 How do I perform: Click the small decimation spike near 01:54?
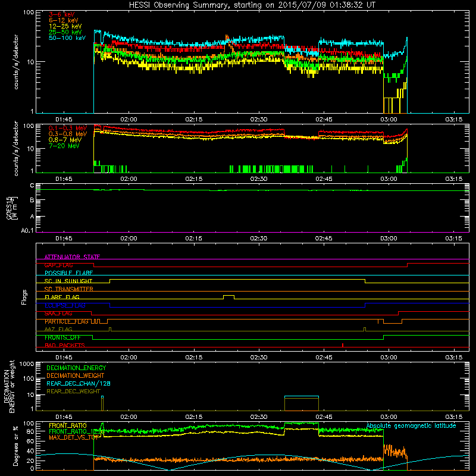(102, 403)
